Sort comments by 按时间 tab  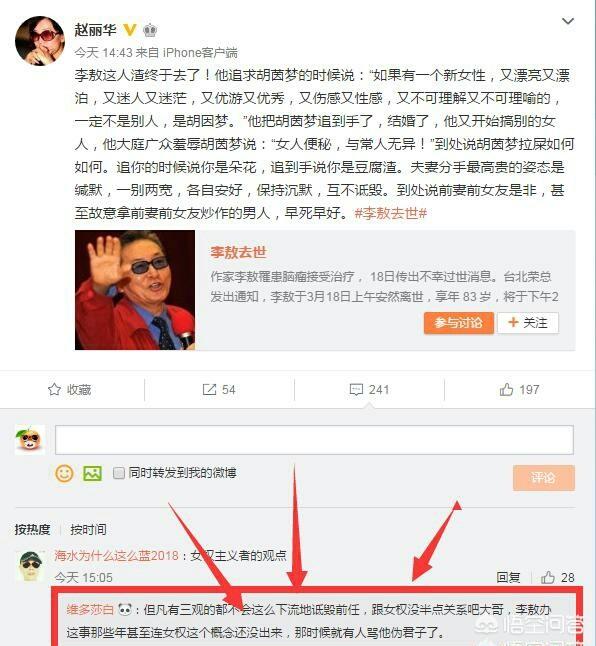coord(88,529)
